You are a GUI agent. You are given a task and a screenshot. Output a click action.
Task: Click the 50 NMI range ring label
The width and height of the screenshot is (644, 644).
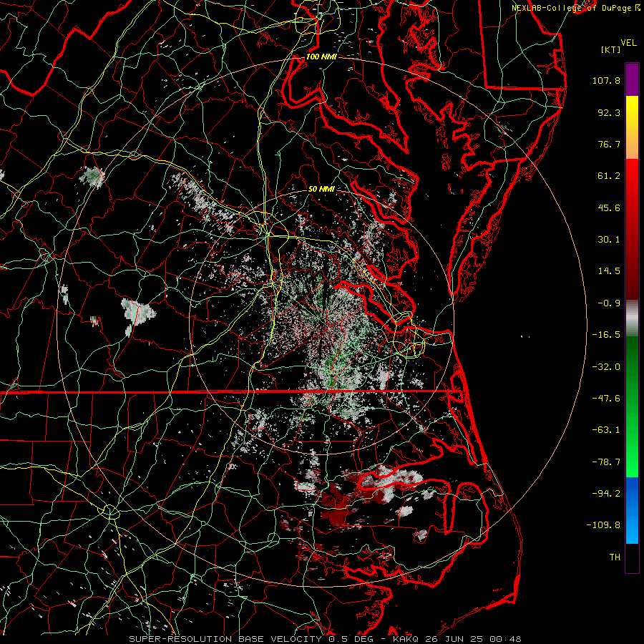pos(321,190)
